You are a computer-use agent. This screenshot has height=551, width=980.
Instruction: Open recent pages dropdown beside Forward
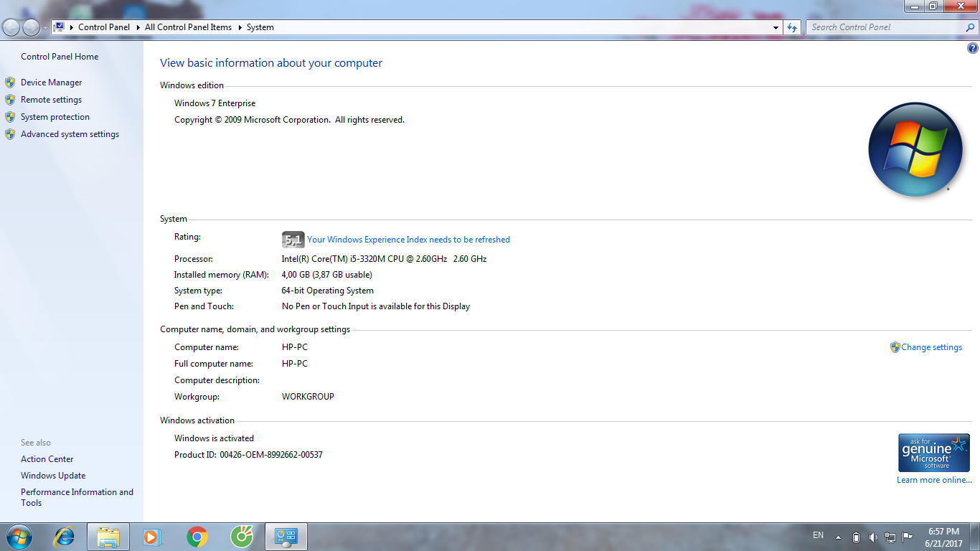[46, 27]
